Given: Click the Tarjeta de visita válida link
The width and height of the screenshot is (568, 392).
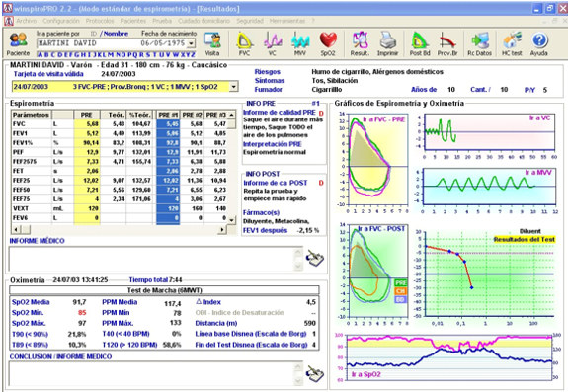Looking at the screenshot, I should [x=48, y=74].
